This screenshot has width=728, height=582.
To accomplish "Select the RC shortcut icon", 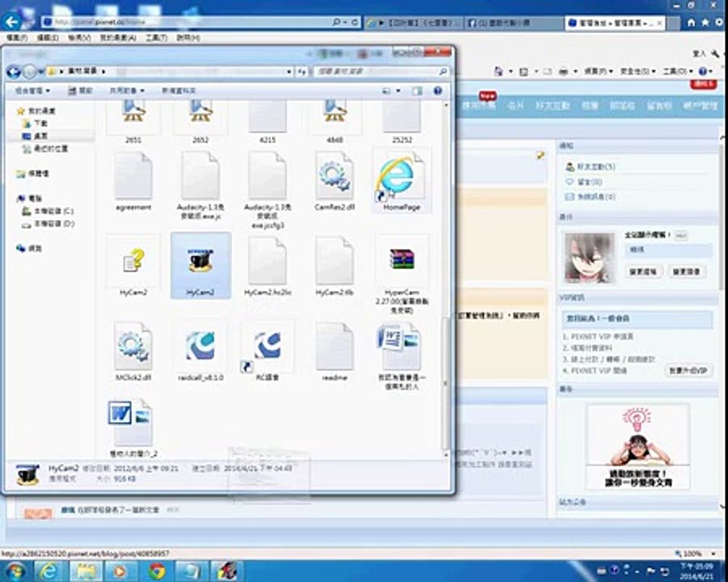I will point(268,352).
